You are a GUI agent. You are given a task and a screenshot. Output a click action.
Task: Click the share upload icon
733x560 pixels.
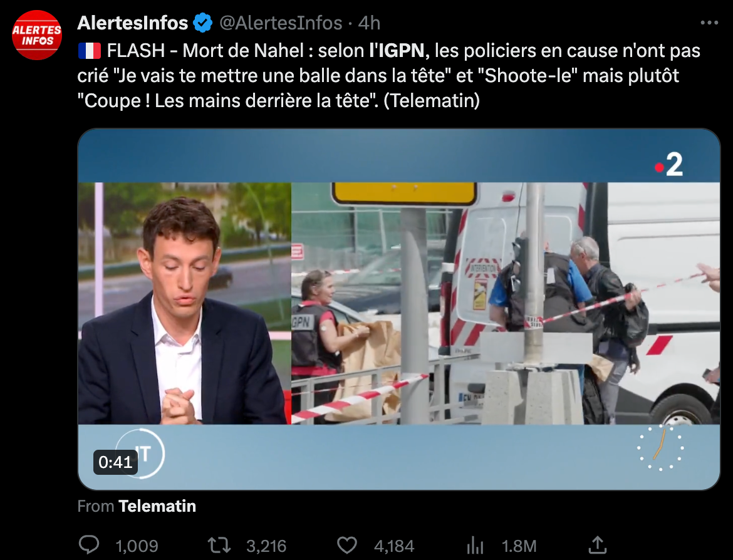(x=598, y=545)
